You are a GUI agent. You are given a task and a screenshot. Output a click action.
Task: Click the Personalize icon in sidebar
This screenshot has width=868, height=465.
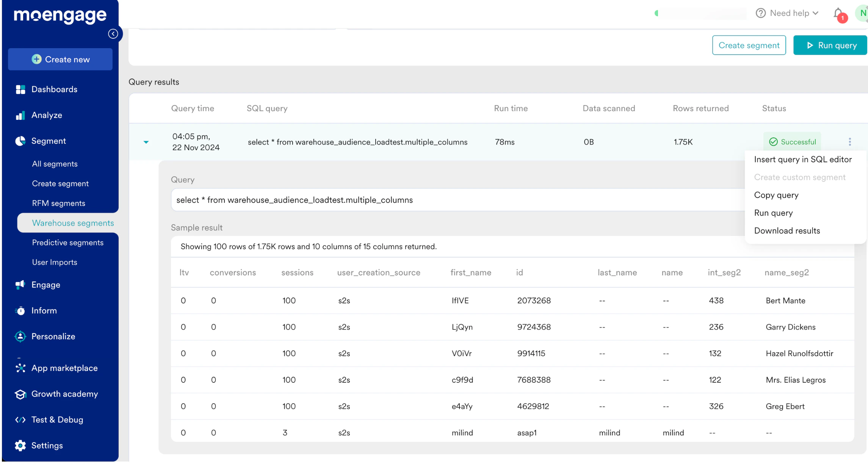click(x=20, y=336)
